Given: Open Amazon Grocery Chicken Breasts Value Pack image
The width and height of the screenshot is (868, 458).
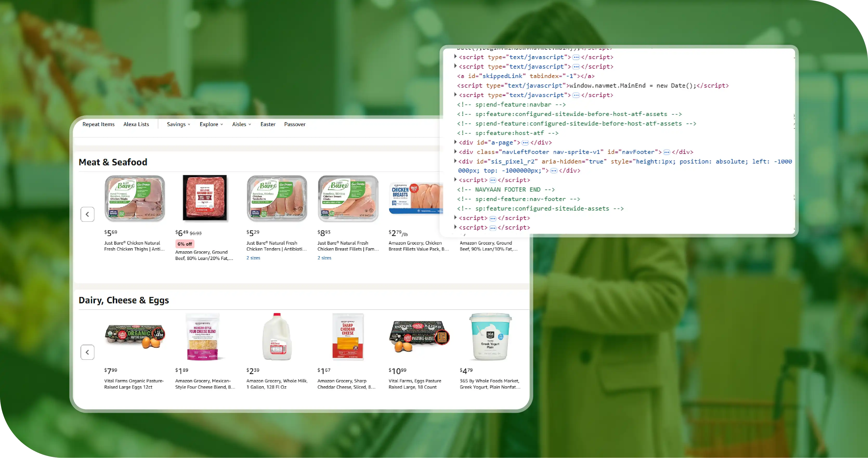Looking at the screenshot, I should (x=416, y=198).
